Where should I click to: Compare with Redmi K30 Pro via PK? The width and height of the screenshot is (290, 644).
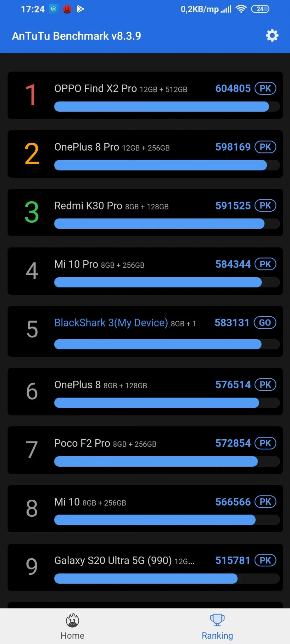[x=265, y=206]
